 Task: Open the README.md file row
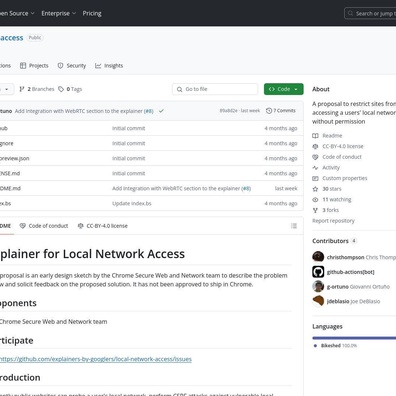point(151,188)
